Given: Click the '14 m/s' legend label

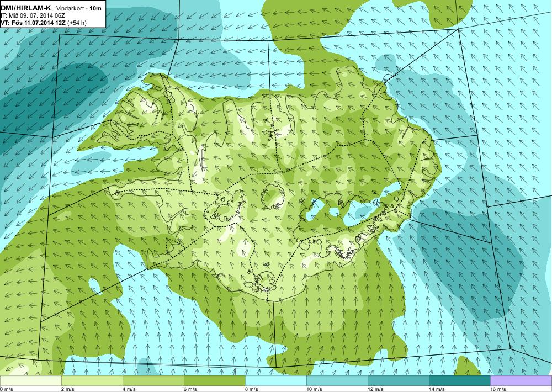Looking at the screenshot, I should pyautogui.click(x=437, y=389).
